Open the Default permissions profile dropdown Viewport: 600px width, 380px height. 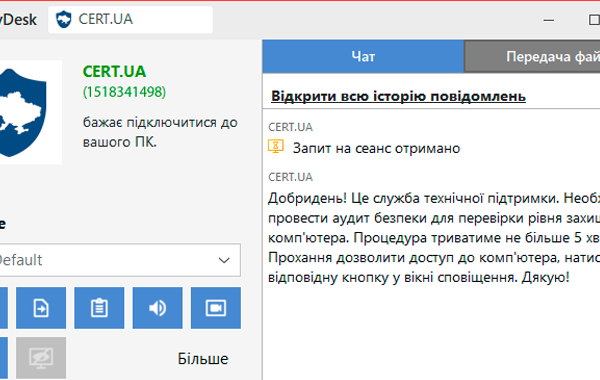119,260
